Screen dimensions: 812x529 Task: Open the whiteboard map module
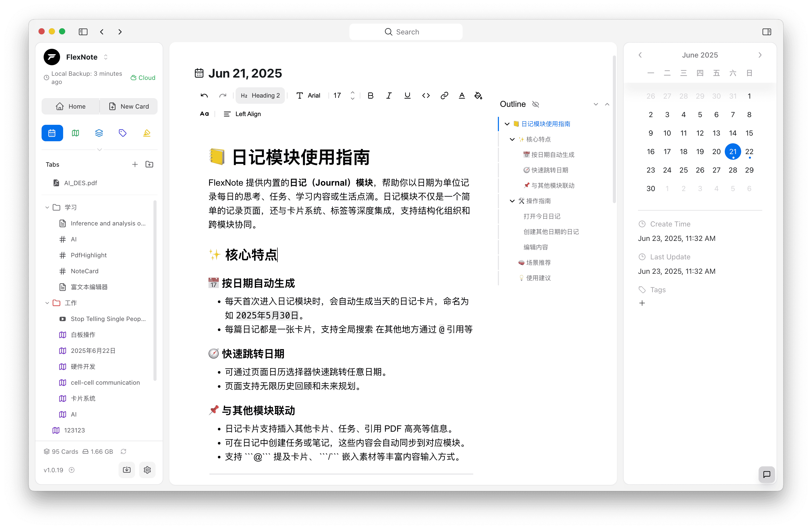75,133
